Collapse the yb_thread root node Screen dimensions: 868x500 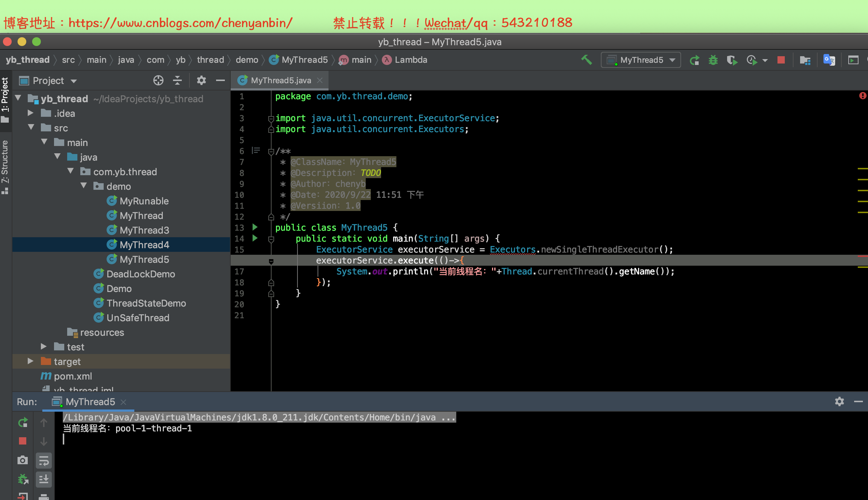click(18, 99)
